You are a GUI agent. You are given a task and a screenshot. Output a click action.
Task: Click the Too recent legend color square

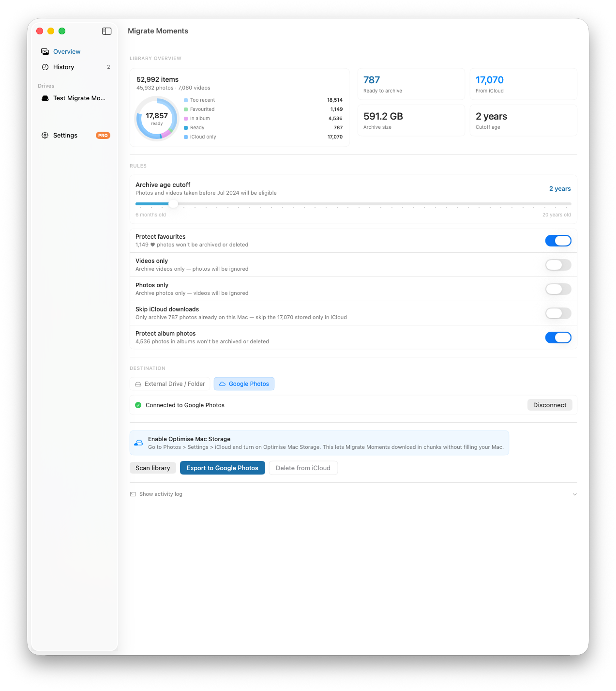click(186, 100)
